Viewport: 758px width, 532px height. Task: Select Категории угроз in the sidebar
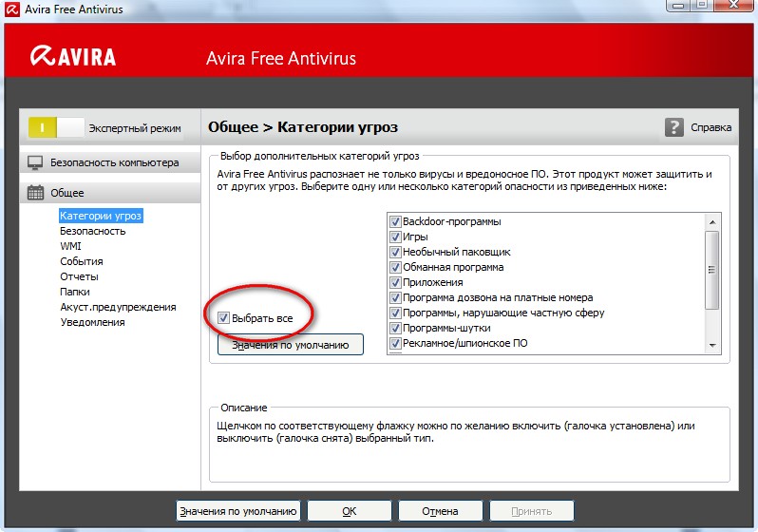(101, 216)
